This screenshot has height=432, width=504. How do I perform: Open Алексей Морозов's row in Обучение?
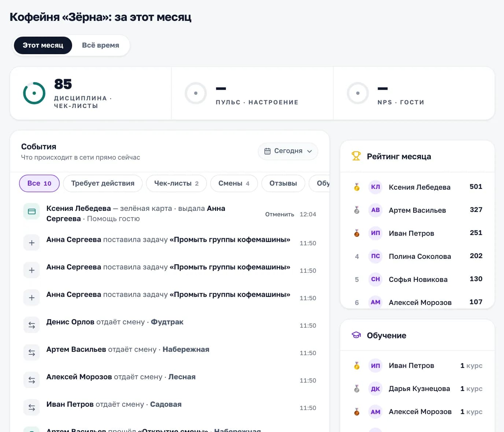pyautogui.click(x=417, y=412)
